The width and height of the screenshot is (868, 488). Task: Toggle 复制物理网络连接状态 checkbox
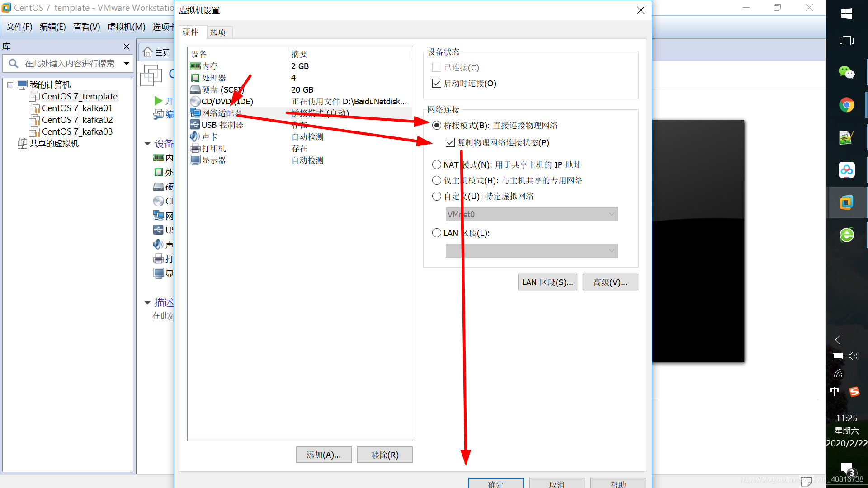click(x=450, y=142)
